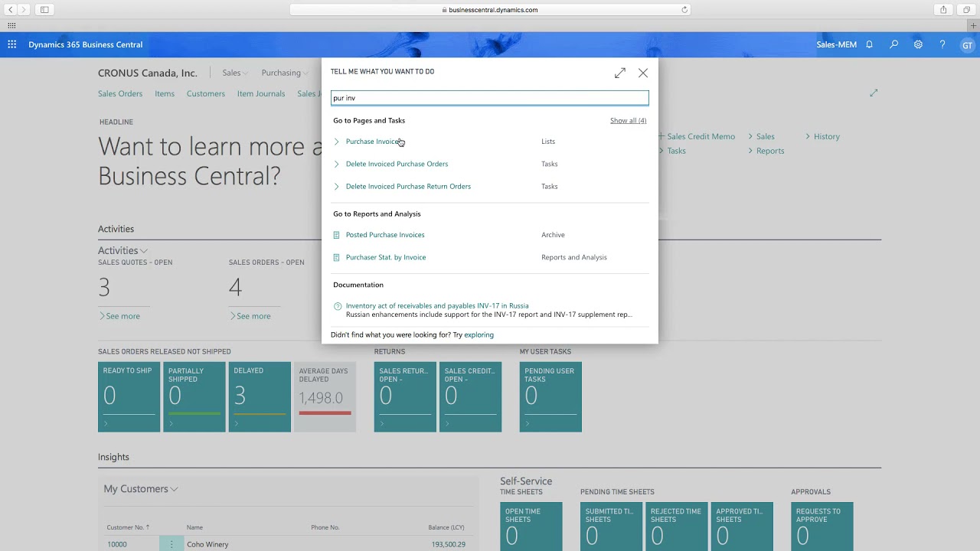Click See more under Sales Quotes
Screen dimensions: 980x551
click(x=119, y=316)
